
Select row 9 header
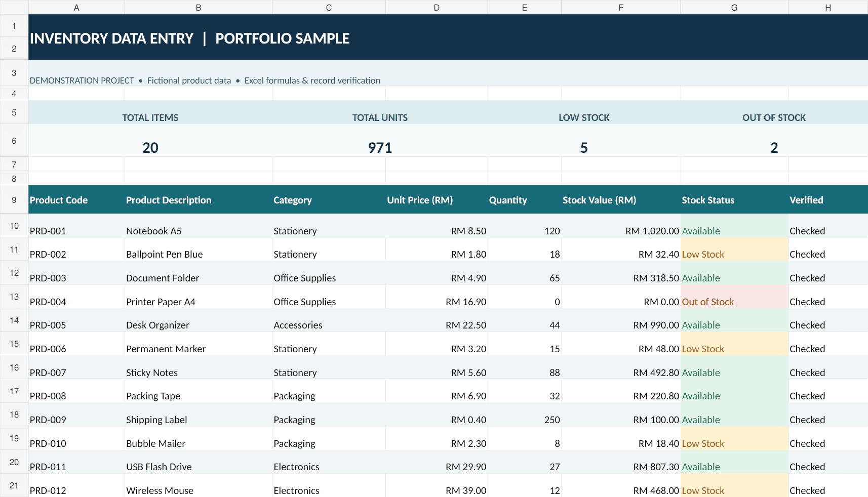14,199
